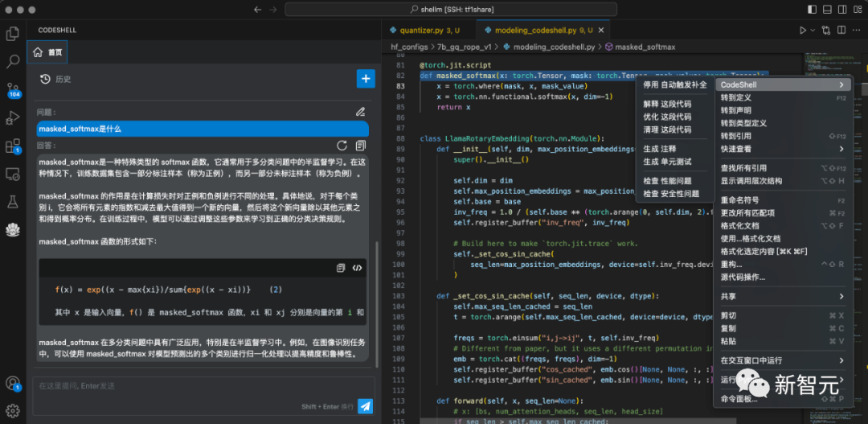Regenerate the answer with the refresh icon
The width and height of the screenshot is (868, 424).
pyautogui.click(x=342, y=146)
